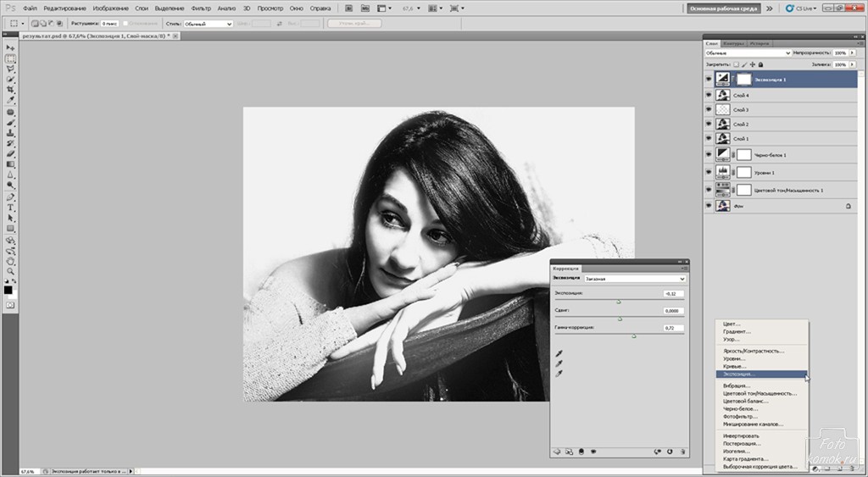Image resolution: width=868 pixels, height=477 pixels.
Task: Open the Стиль dropdown in the options bar
Action: (x=208, y=24)
